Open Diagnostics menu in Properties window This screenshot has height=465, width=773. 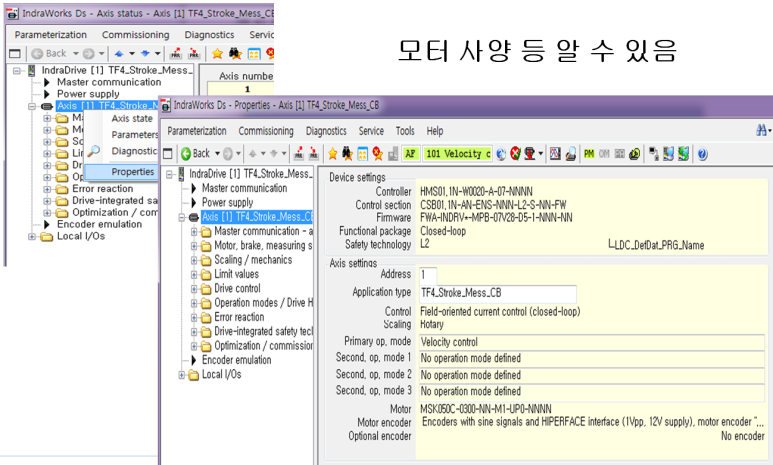click(326, 131)
